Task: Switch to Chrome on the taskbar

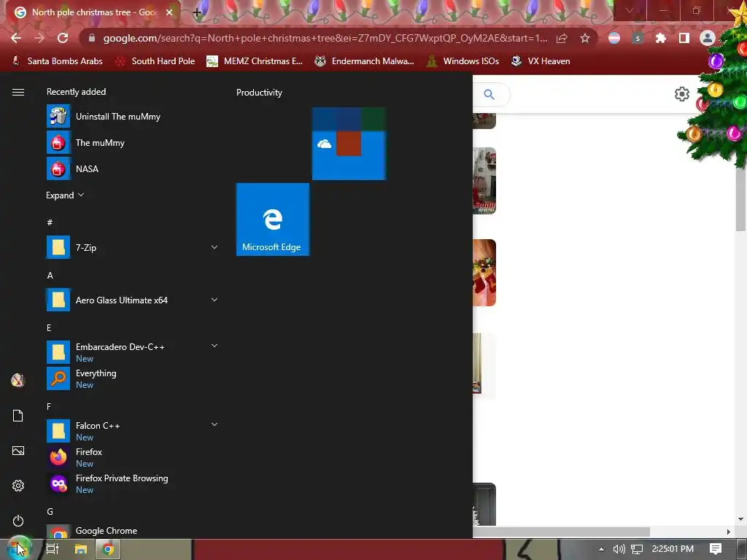Action: point(108,549)
